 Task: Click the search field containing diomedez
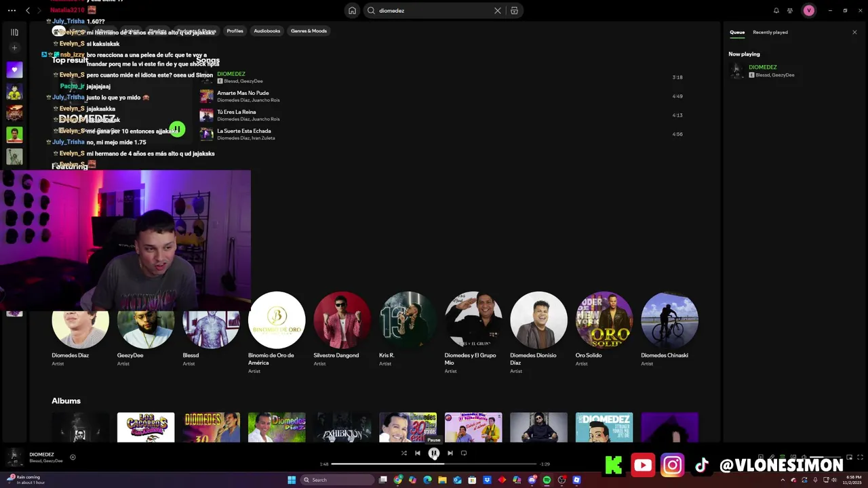point(434,10)
